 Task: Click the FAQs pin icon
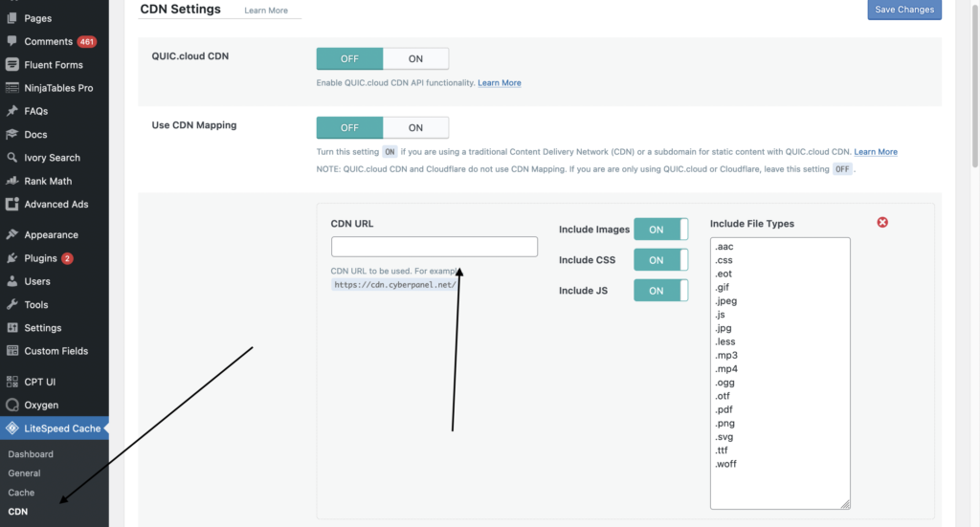11,111
